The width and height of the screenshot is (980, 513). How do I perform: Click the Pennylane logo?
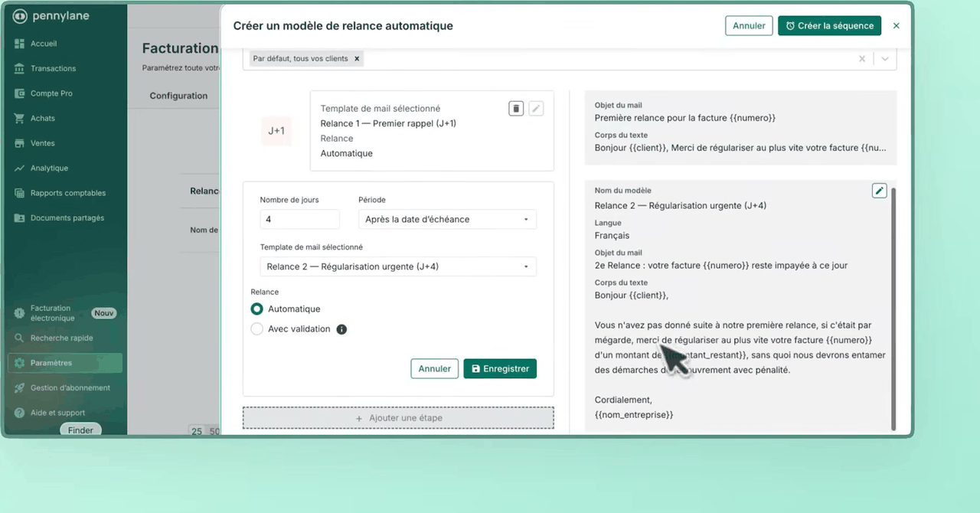tap(51, 16)
